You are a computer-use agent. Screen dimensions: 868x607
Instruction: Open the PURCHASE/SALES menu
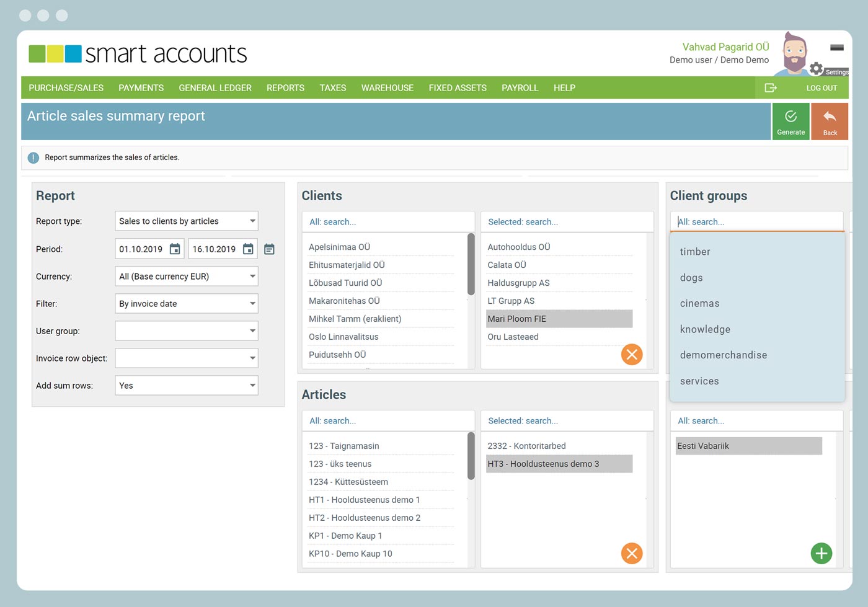pyautogui.click(x=66, y=88)
